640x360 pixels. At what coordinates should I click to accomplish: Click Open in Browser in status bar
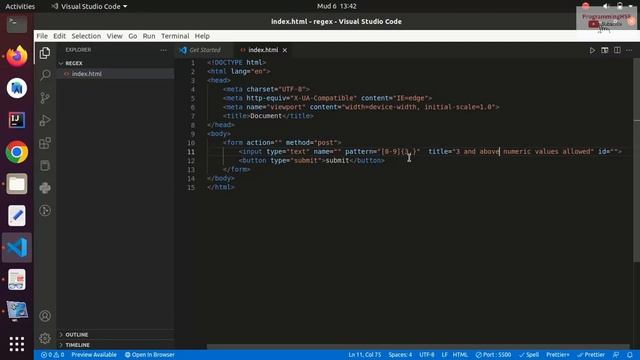[x=149, y=355]
